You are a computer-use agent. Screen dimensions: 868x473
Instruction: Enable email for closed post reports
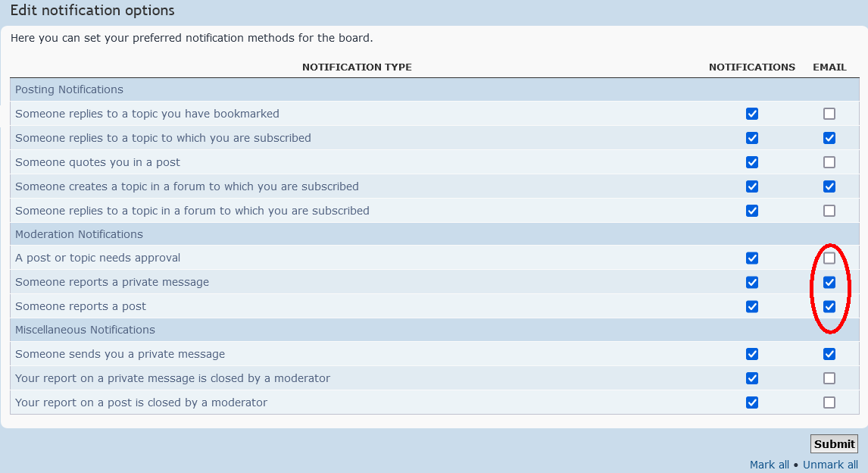coord(829,403)
